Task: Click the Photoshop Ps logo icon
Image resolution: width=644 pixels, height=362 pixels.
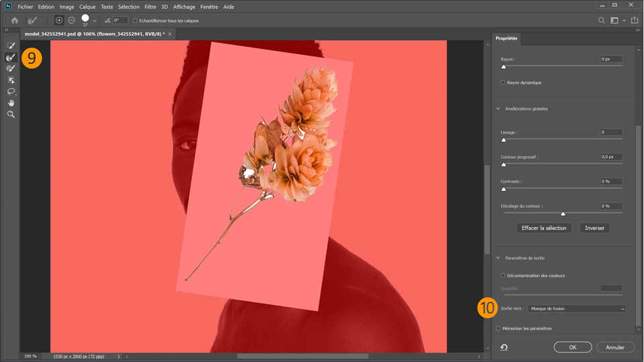Action: coord(8,6)
